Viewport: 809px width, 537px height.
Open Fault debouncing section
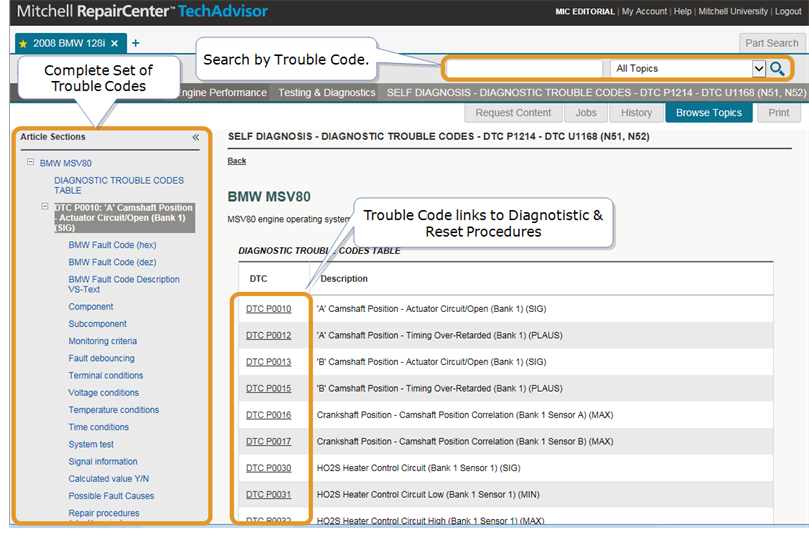tap(101, 358)
